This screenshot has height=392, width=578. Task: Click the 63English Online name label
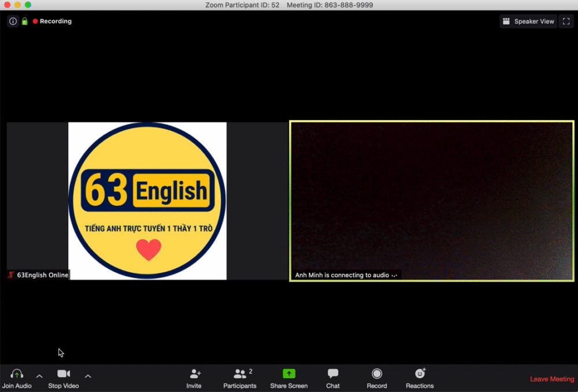click(x=42, y=275)
